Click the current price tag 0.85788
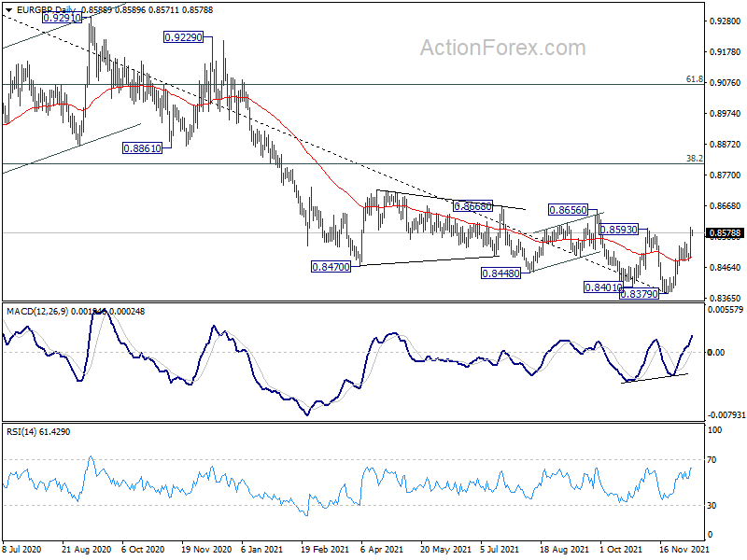Image resolution: width=747 pixels, height=560 pixels. pyautogui.click(x=725, y=232)
